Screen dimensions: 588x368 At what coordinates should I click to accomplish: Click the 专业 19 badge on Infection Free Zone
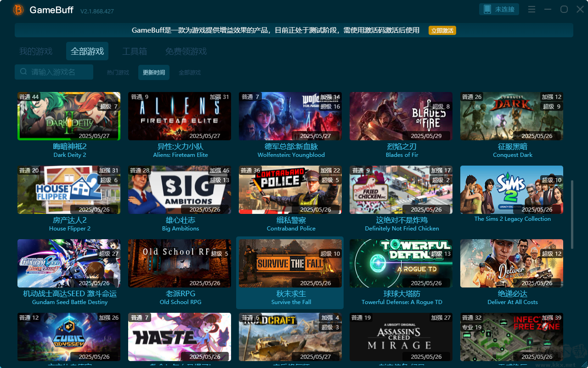tap(472, 328)
